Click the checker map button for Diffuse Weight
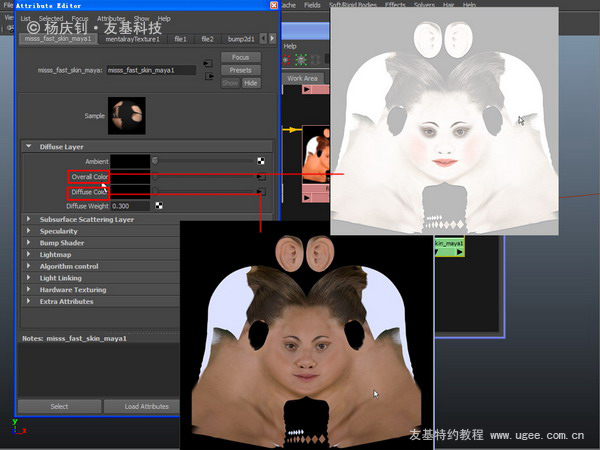The image size is (600, 450). tap(159, 206)
